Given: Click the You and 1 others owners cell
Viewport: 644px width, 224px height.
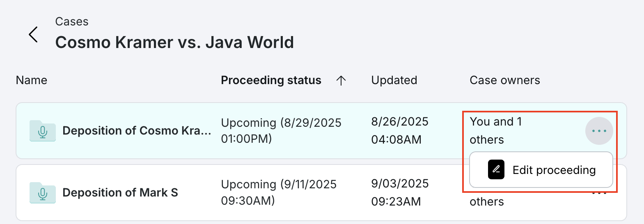Looking at the screenshot, I should pyautogui.click(x=496, y=130).
